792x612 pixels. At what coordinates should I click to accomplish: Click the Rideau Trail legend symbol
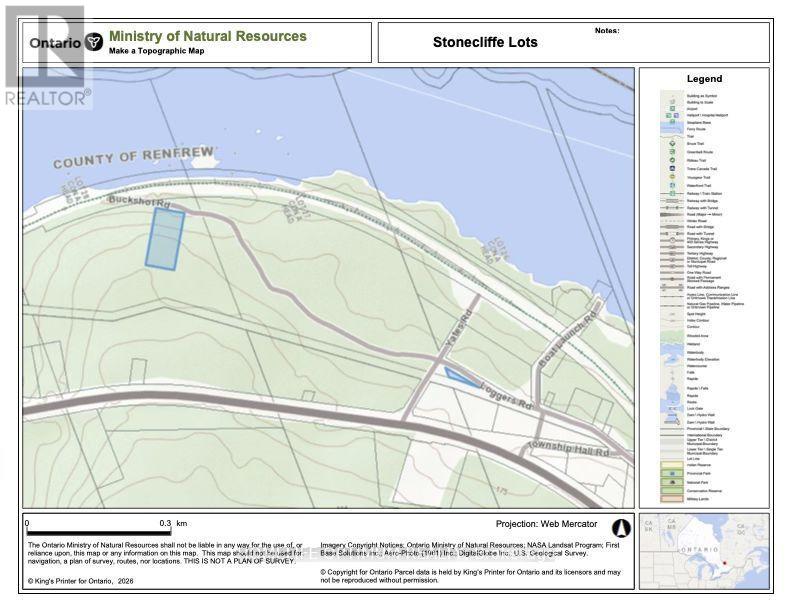pos(672,160)
